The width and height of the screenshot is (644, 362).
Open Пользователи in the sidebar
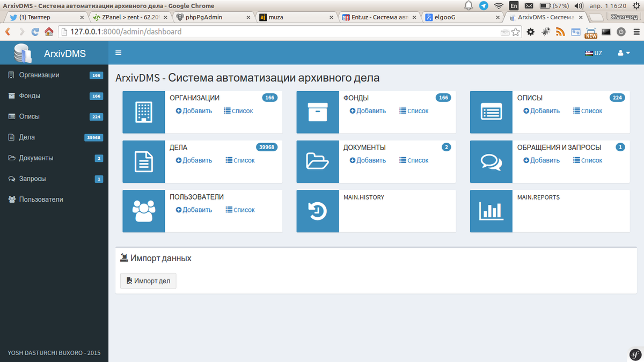pyautogui.click(x=54, y=200)
